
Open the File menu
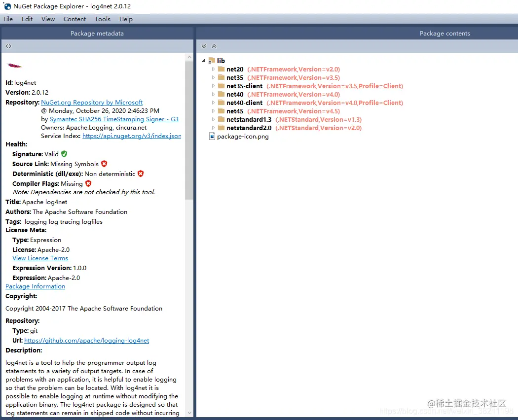point(8,19)
